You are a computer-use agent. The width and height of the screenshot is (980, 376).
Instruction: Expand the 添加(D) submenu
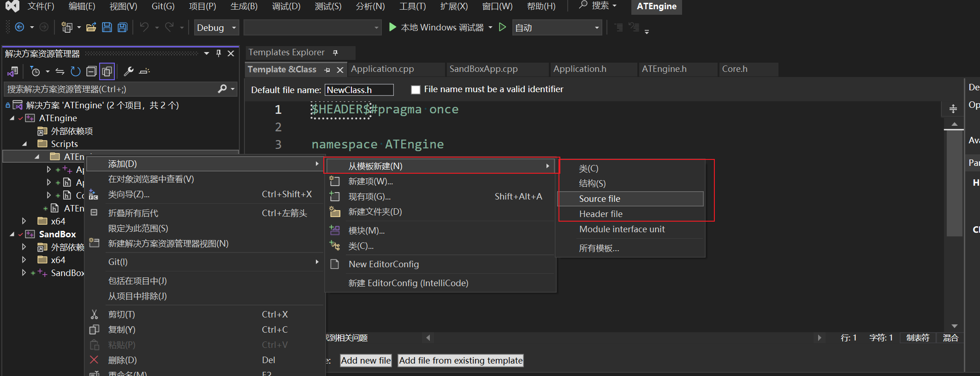tap(205, 164)
